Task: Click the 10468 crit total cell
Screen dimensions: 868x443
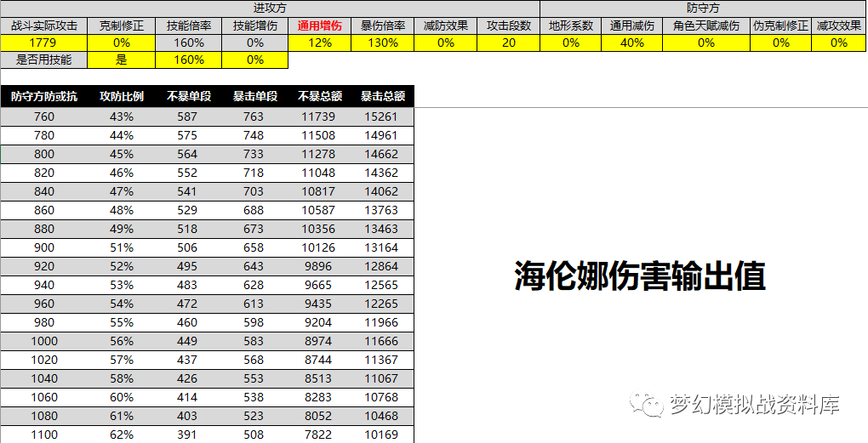Action: (x=383, y=417)
